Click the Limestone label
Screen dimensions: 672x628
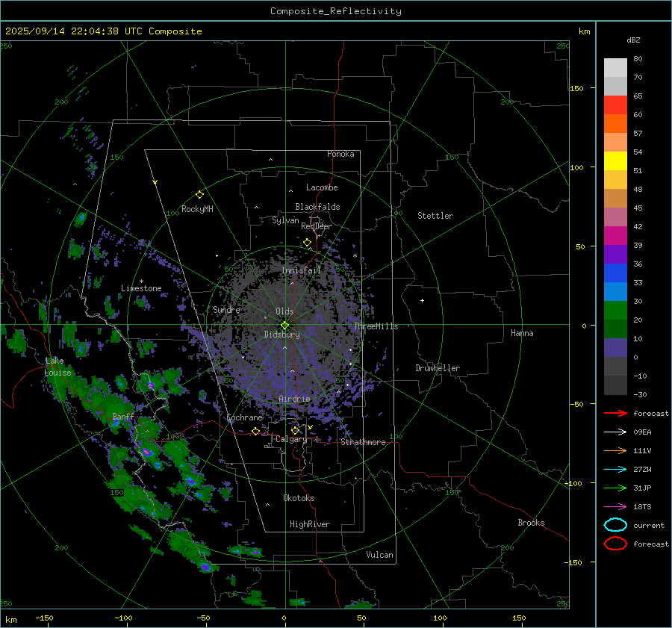[x=141, y=288]
